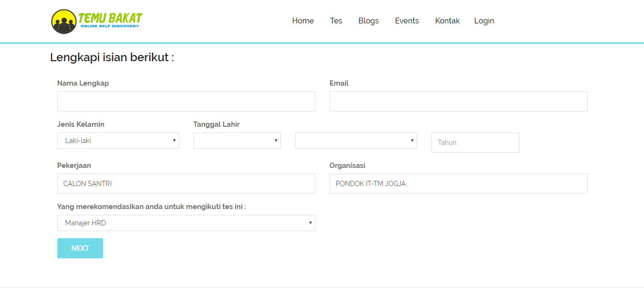The image size is (644, 288).
Task: Click into the Email input field
Action: [458, 101]
